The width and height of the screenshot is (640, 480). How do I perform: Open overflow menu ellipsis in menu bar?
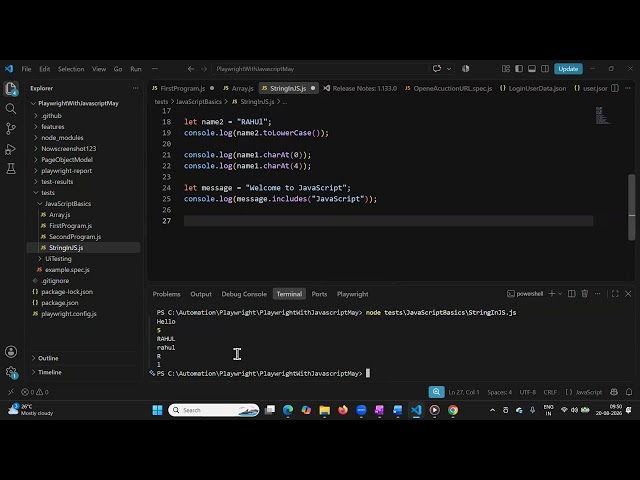coord(155,69)
